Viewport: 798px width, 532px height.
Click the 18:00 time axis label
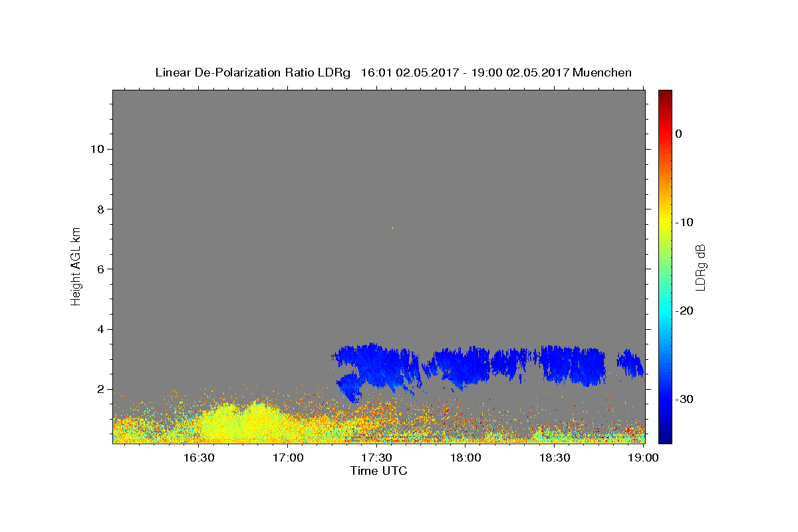coord(465,458)
